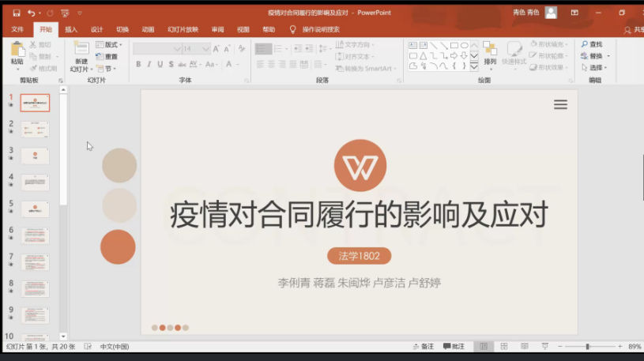Image resolution: width=644 pixels, height=361 pixels.
Task: Select the oval shape in gallery
Action: click(464, 45)
